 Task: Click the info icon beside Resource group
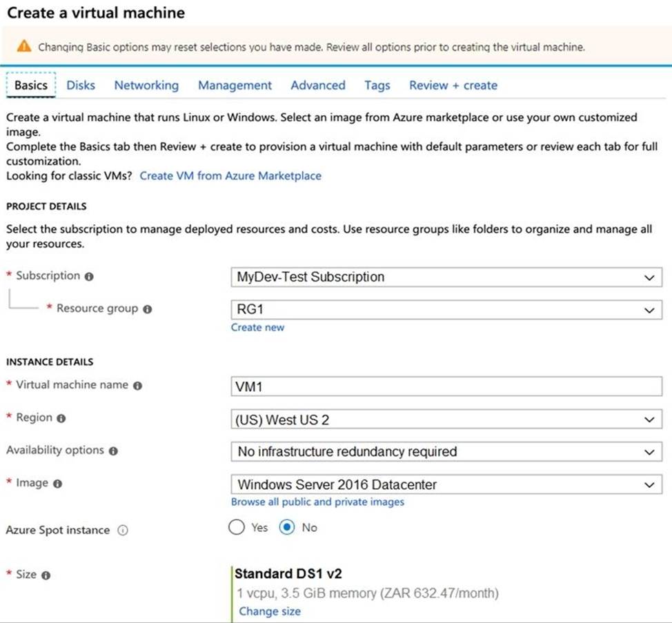(x=147, y=310)
